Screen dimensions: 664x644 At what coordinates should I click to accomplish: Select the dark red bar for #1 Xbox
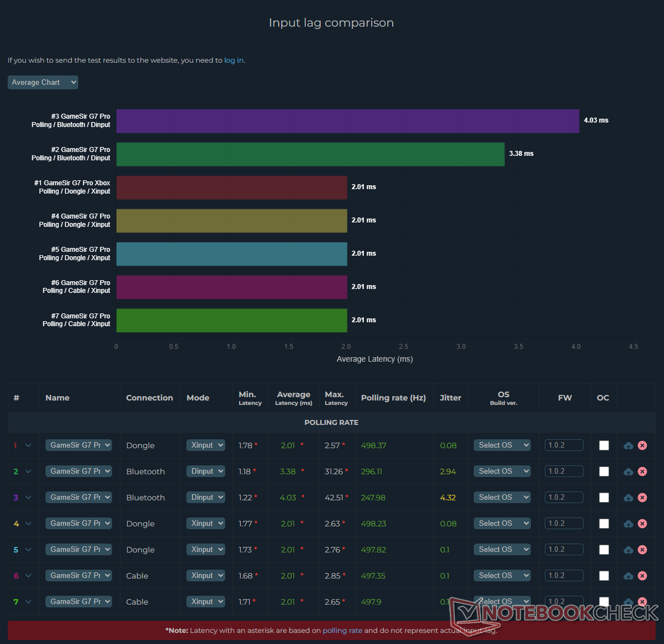pyautogui.click(x=232, y=187)
